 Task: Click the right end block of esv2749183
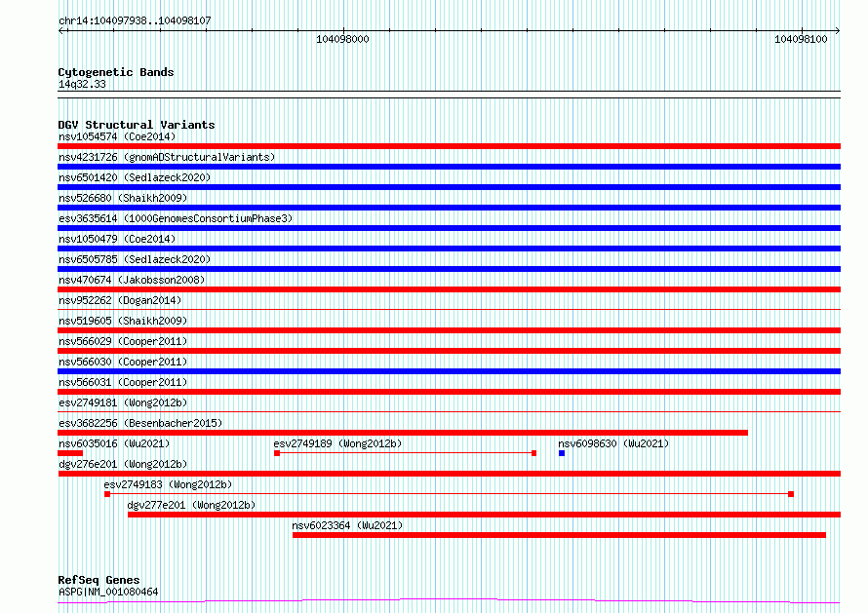coord(791,494)
